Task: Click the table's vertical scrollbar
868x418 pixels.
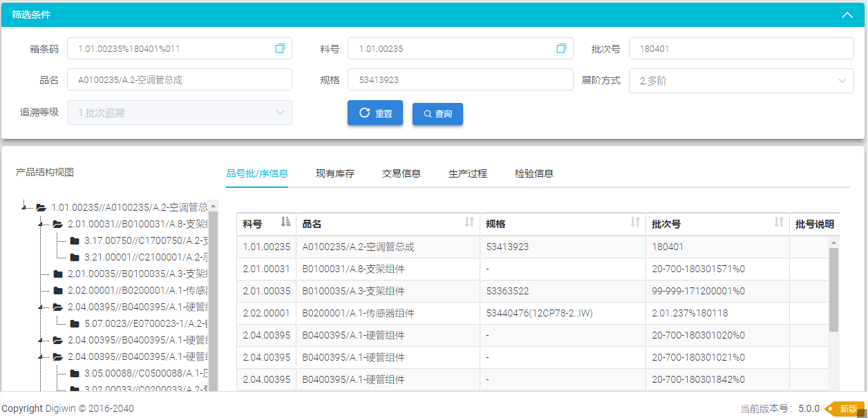Action: pyautogui.click(x=833, y=290)
